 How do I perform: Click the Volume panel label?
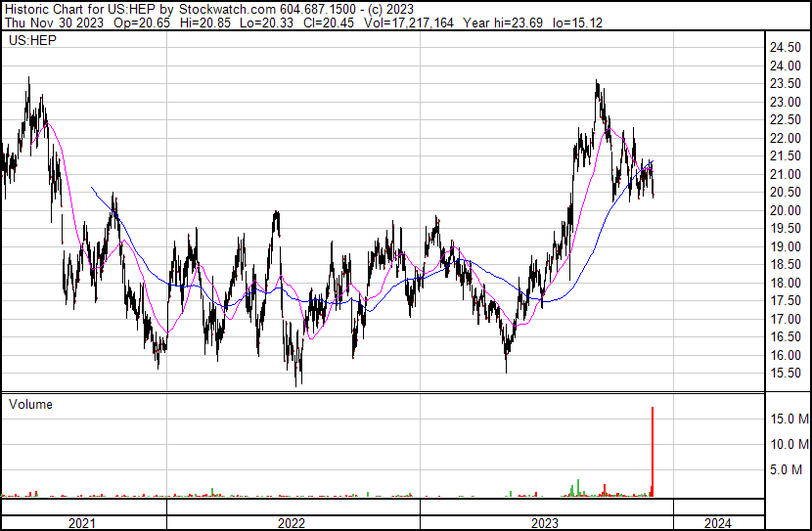click(x=30, y=404)
